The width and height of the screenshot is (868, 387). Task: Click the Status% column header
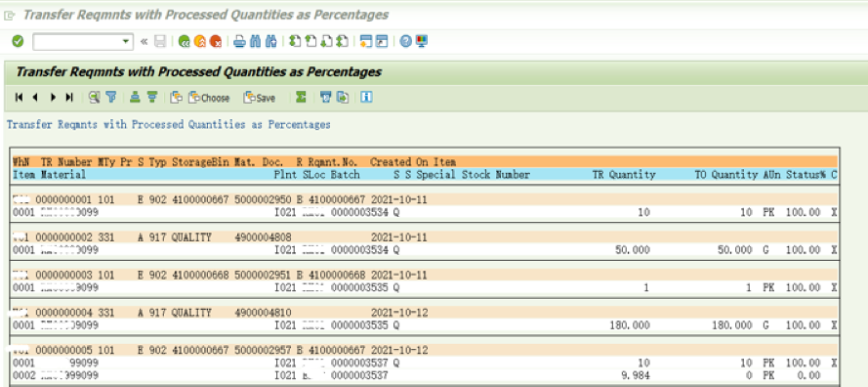806,175
